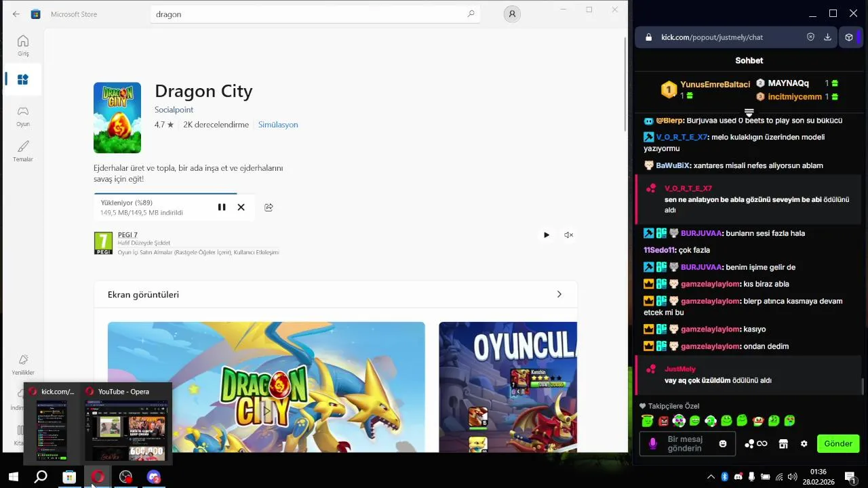Viewport: 868px width, 488px height.
Task: Click Opera browser taskbar icon
Action: click(98, 477)
